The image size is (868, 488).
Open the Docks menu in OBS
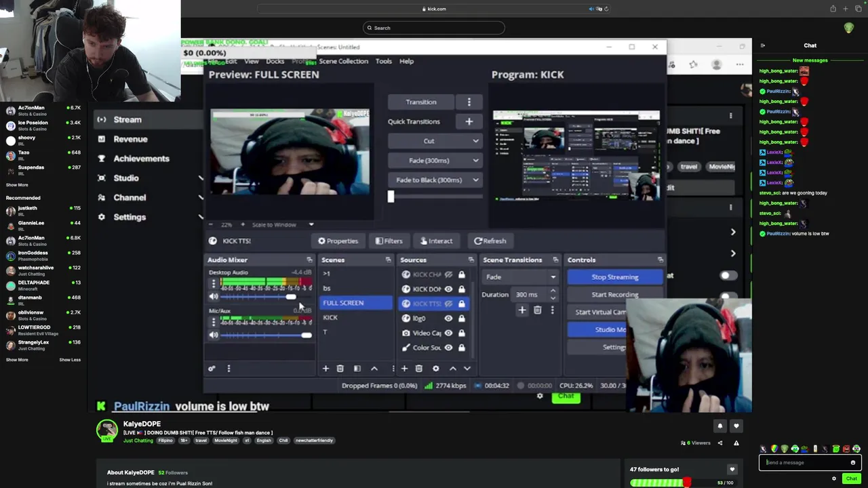(275, 61)
